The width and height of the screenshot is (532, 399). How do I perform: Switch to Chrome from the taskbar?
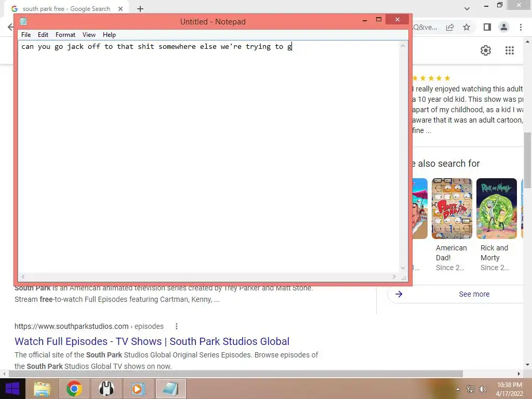pos(74,389)
